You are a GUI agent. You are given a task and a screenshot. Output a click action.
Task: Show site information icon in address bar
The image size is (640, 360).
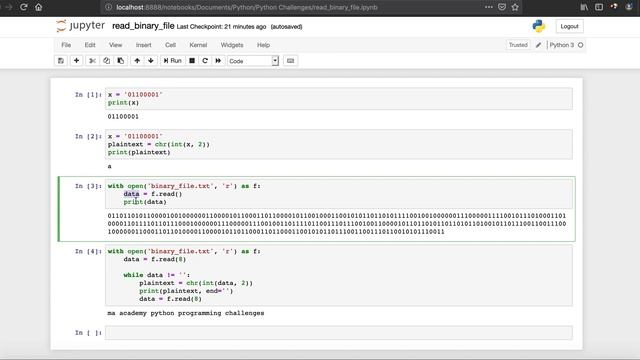point(108,7)
